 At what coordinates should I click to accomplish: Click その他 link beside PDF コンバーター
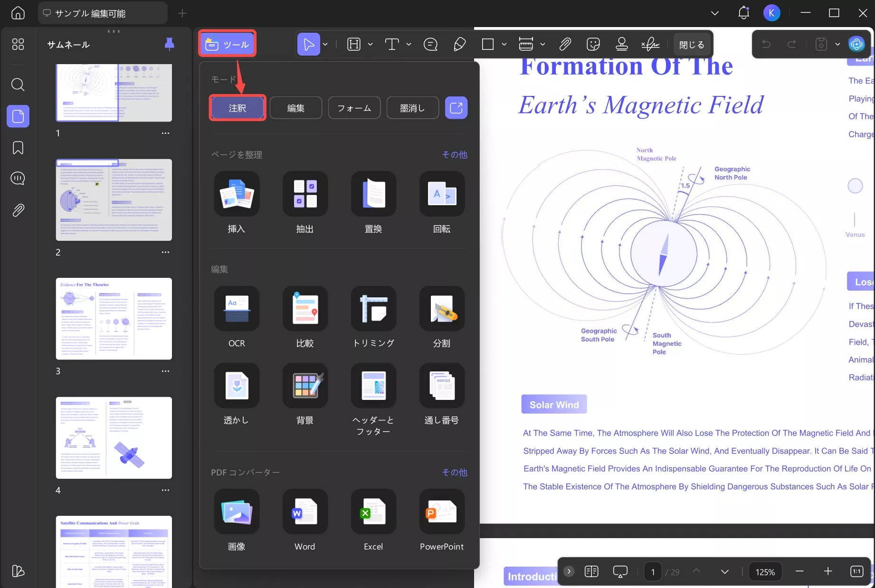455,472
